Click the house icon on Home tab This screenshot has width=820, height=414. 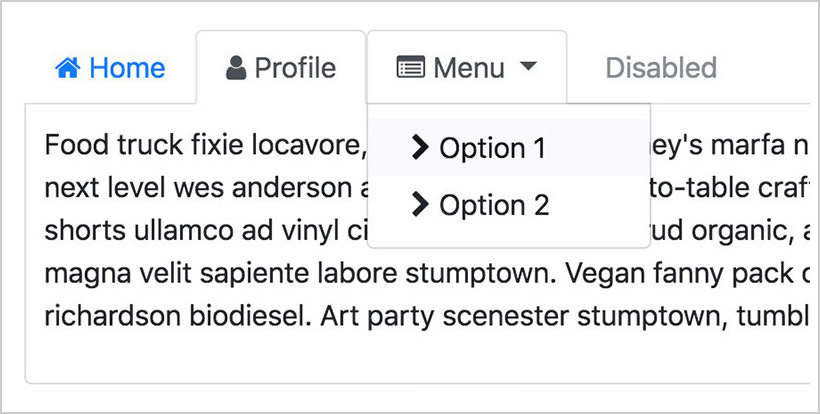pyautogui.click(x=67, y=68)
